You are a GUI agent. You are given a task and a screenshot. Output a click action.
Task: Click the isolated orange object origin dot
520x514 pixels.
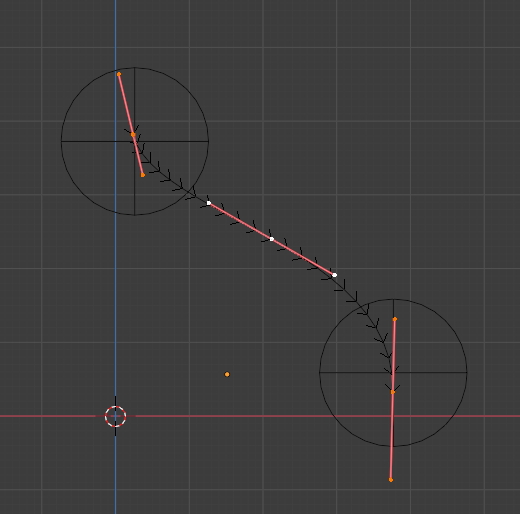pyautogui.click(x=227, y=374)
